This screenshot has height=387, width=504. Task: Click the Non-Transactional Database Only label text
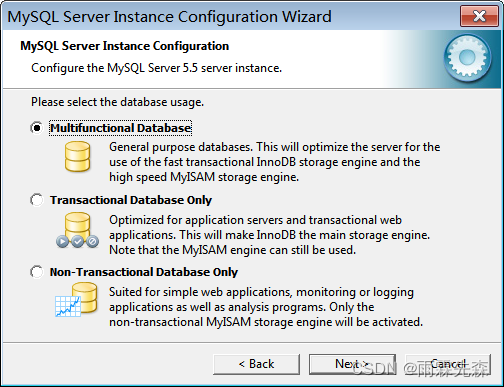tap(144, 272)
